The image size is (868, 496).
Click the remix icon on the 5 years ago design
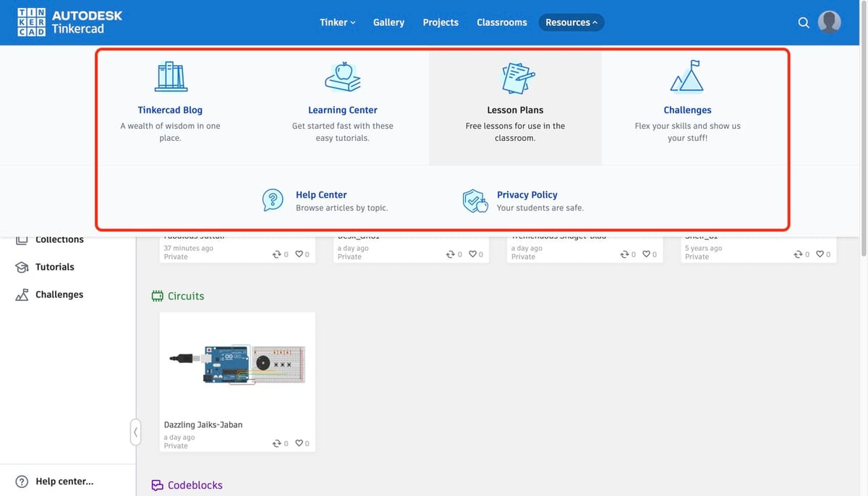pyautogui.click(x=797, y=254)
